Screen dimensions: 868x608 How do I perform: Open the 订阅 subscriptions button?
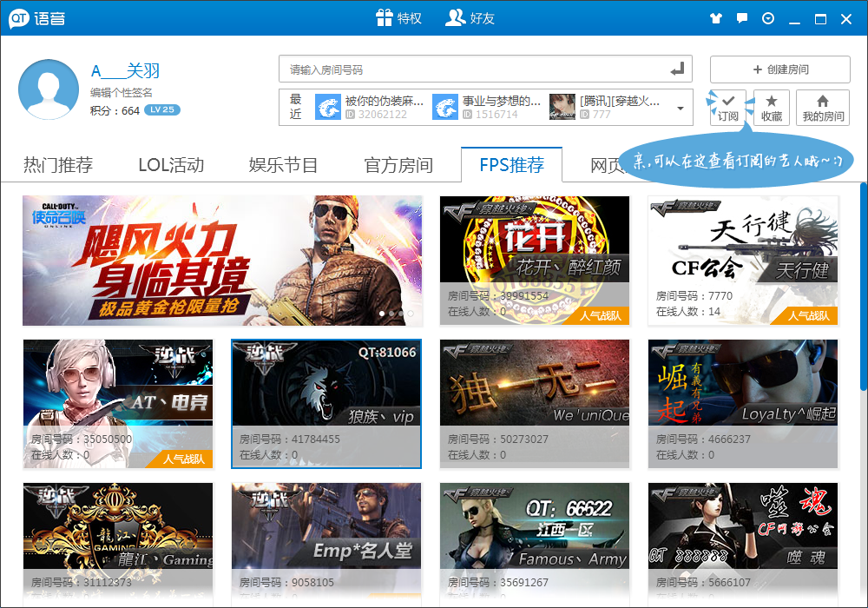pos(728,108)
